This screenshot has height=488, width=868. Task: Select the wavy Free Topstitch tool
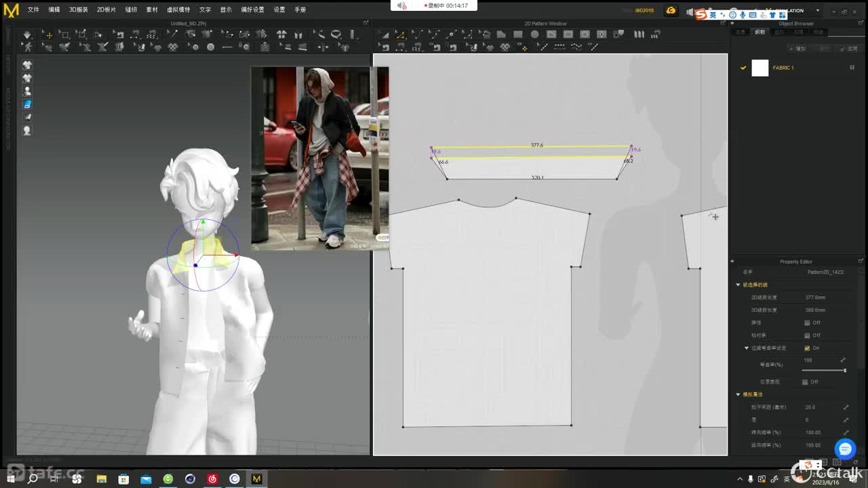(x=576, y=47)
